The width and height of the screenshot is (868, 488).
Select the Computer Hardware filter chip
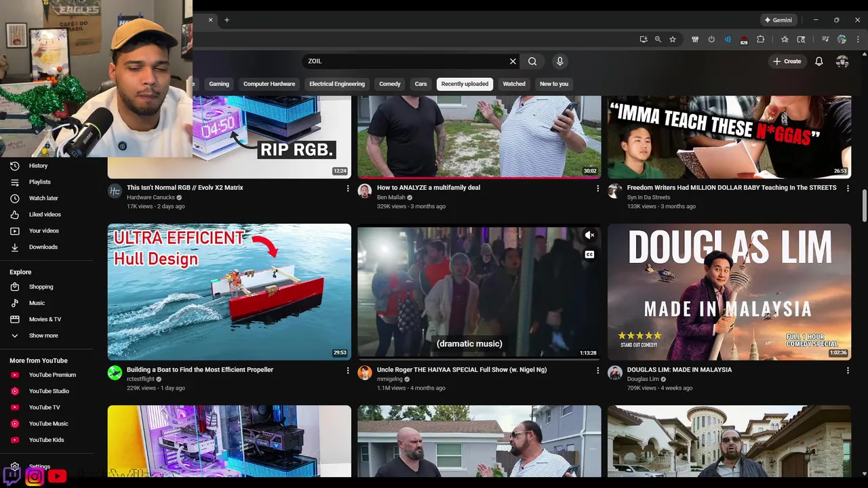coord(269,84)
